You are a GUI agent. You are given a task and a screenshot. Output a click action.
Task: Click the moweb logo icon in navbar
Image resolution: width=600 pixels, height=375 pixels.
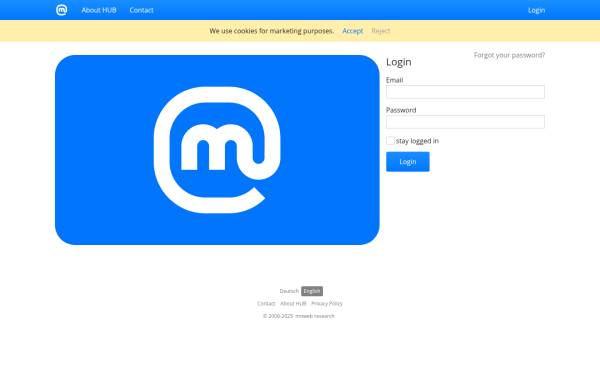(x=61, y=10)
